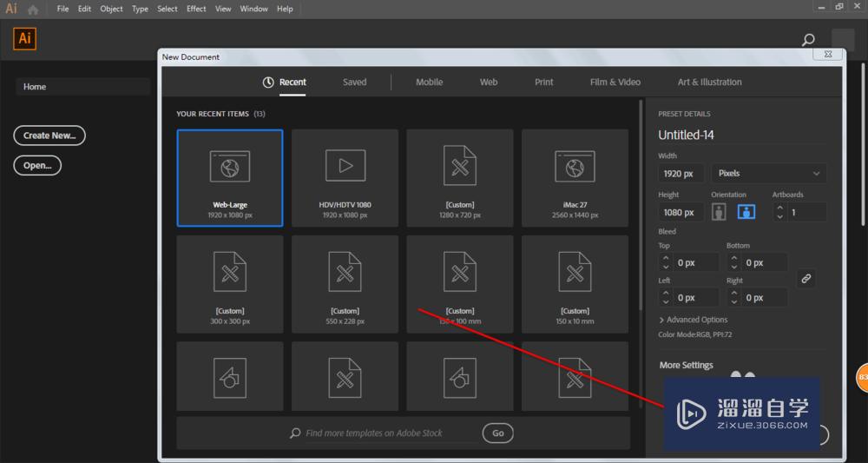Close the New Document dialog
Image resolution: width=868 pixels, height=463 pixels.
coord(827,54)
